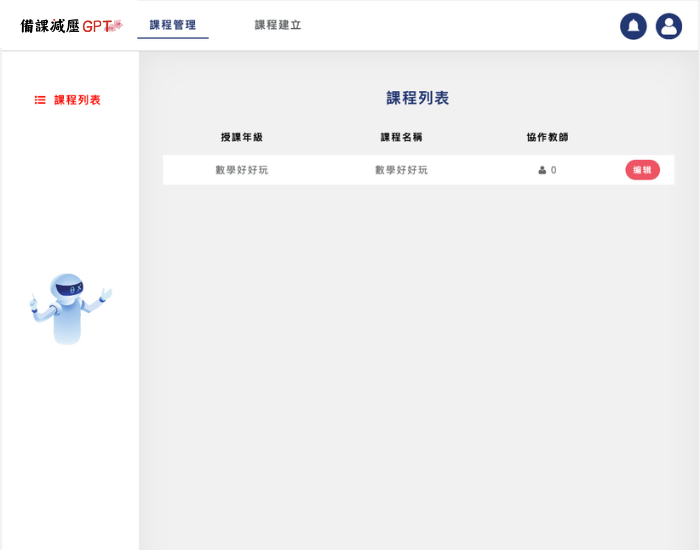The height and width of the screenshot is (550, 700).
Task: Open the user profile avatar icon
Action: [x=669, y=26]
